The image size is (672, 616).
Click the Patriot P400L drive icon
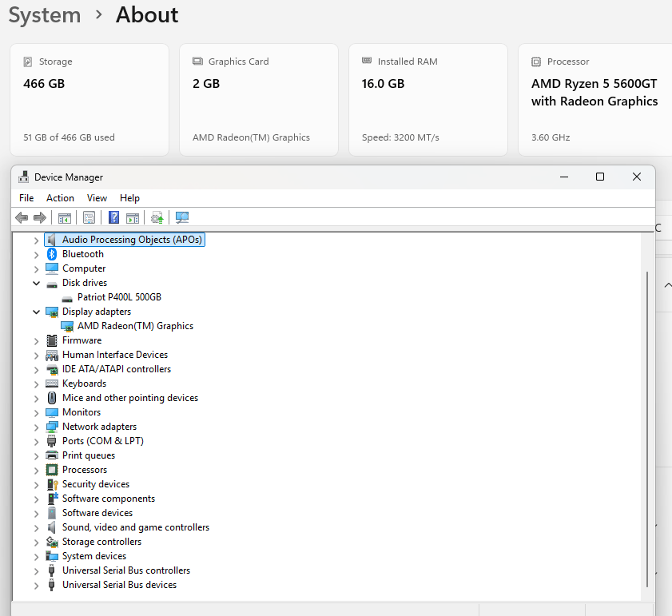coord(67,299)
